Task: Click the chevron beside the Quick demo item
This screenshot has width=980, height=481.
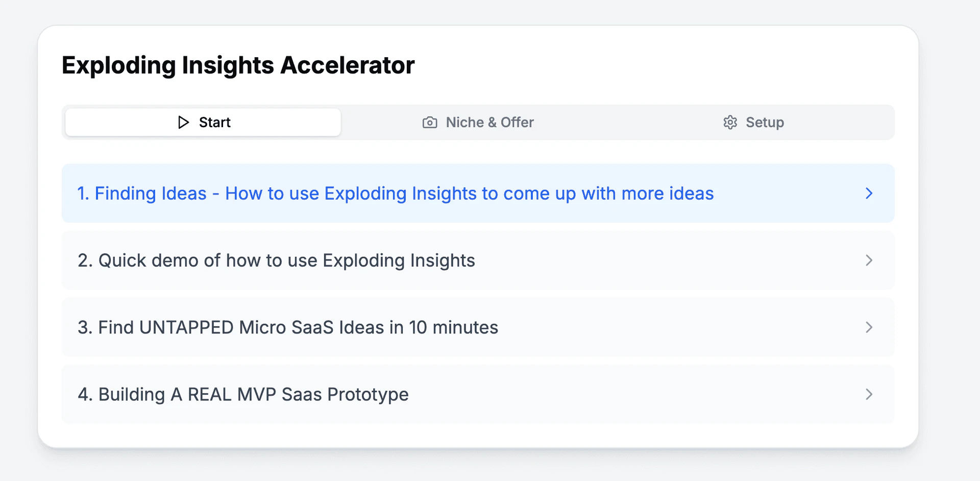Action: 869,260
